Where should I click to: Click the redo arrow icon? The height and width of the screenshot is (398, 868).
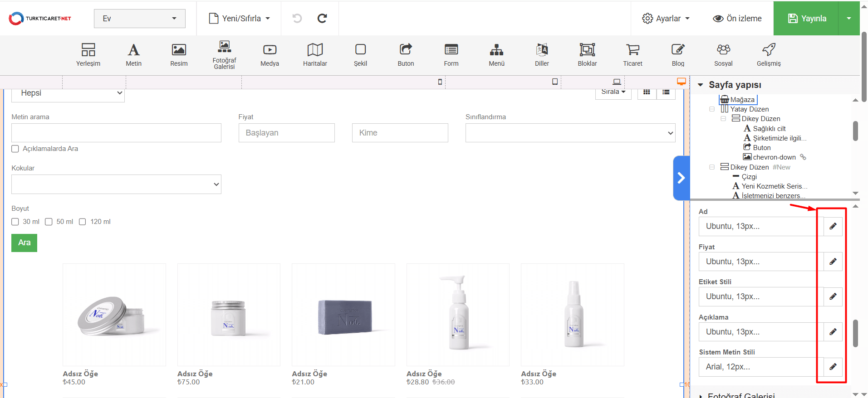tap(322, 18)
